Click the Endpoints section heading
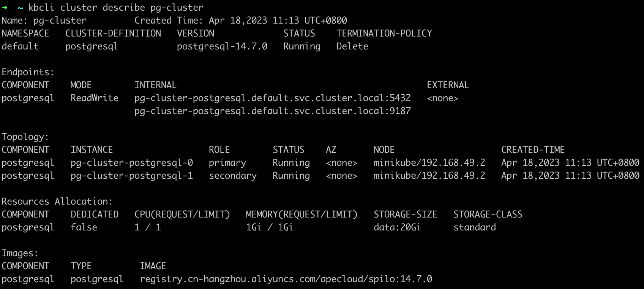The height and width of the screenshot is (289, 644). (x=28, y=72)
